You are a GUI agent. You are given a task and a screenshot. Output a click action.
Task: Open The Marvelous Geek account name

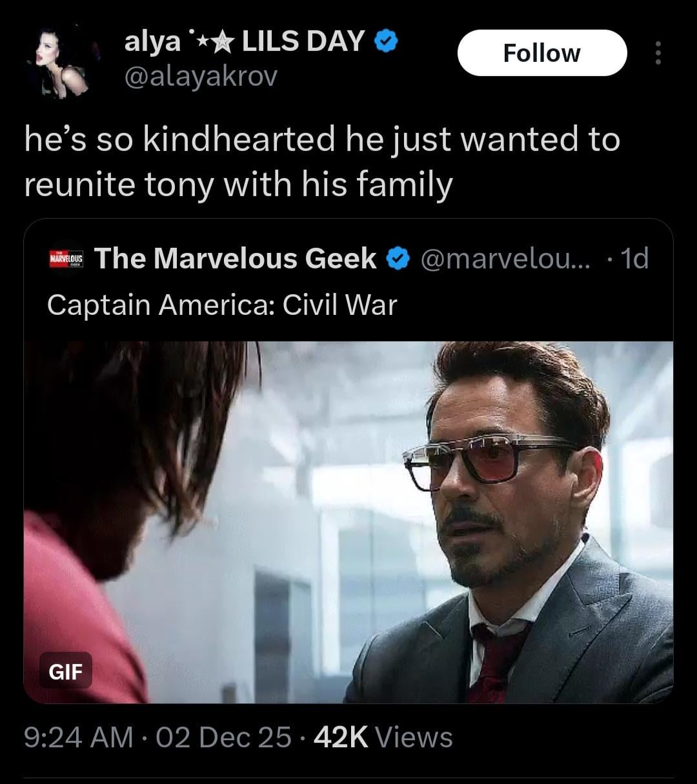(236, 259)
